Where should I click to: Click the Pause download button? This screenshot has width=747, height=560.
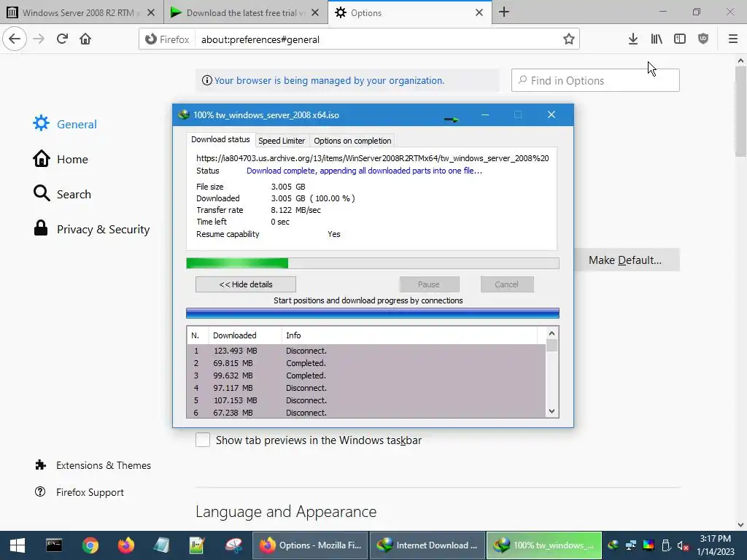pyautogui.click(x=429, y=284)
